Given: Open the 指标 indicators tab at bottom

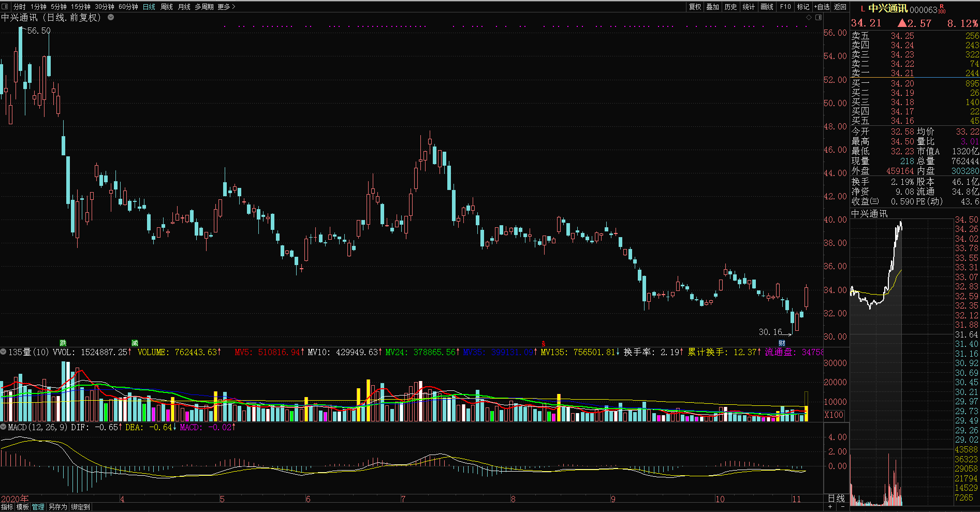Looking at the screenshot, I should (x=7, y=507).
